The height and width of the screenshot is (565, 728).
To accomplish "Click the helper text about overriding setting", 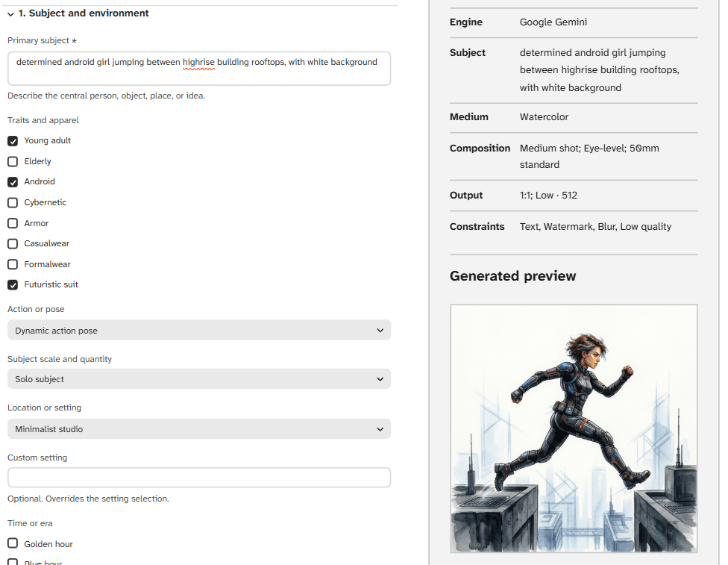I will pyautogui.click(x=88, y=499).
